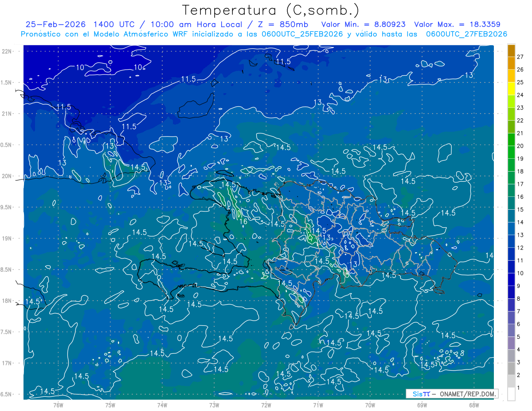Click the 17N latitude axis label
Screen dimensions: 532x411
7,363
